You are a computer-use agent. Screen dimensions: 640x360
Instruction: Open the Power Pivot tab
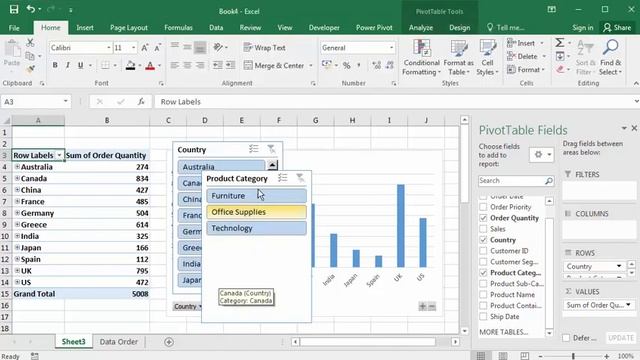374,28
